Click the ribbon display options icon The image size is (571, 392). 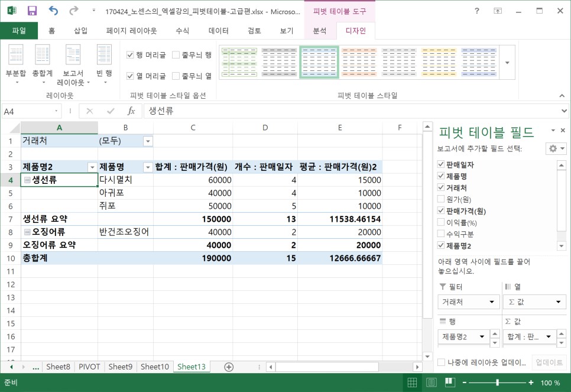498,11
